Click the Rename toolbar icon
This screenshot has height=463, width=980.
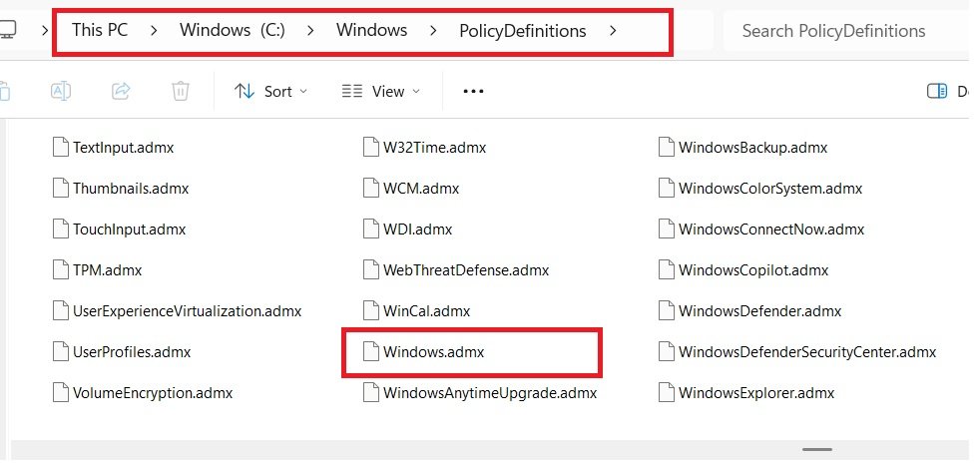tap(61, 91)
